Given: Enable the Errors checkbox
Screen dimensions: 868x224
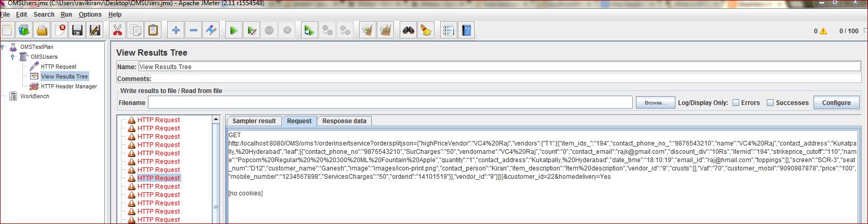Looking at the screenshot, I should point(736,102).
